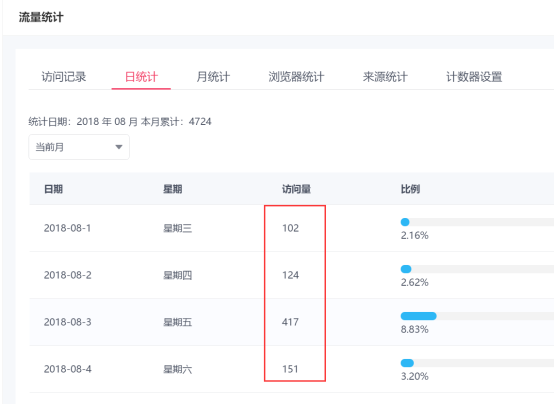Click the 星期六 cell
Screen dimensions: 554x405
[x=177, y=369]
